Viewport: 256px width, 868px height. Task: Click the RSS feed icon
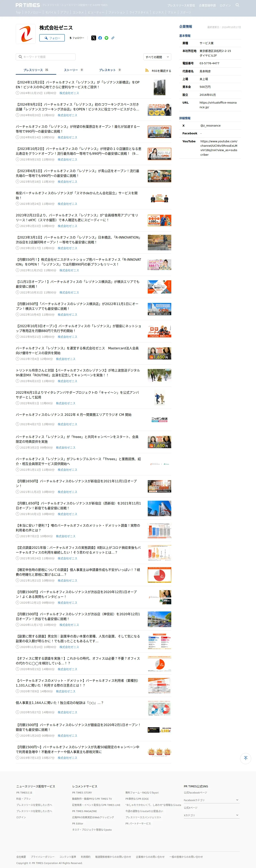point(147,70)
